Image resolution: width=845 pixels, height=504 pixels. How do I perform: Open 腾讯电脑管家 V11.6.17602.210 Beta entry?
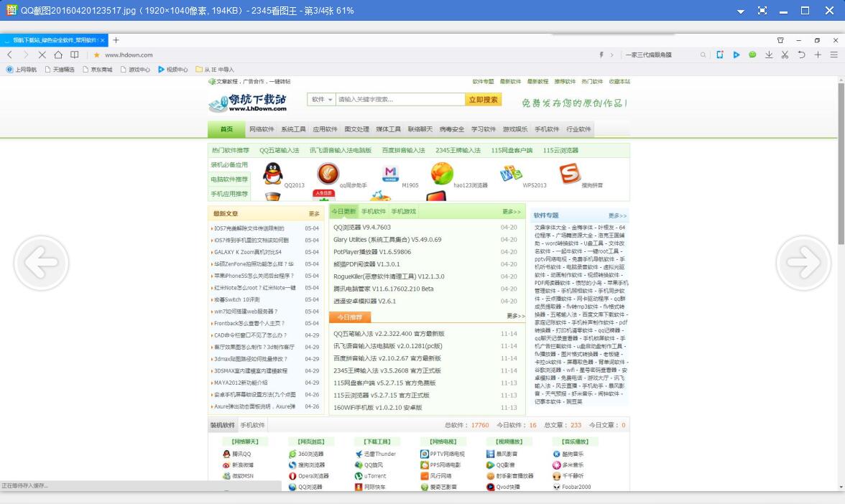383,289
